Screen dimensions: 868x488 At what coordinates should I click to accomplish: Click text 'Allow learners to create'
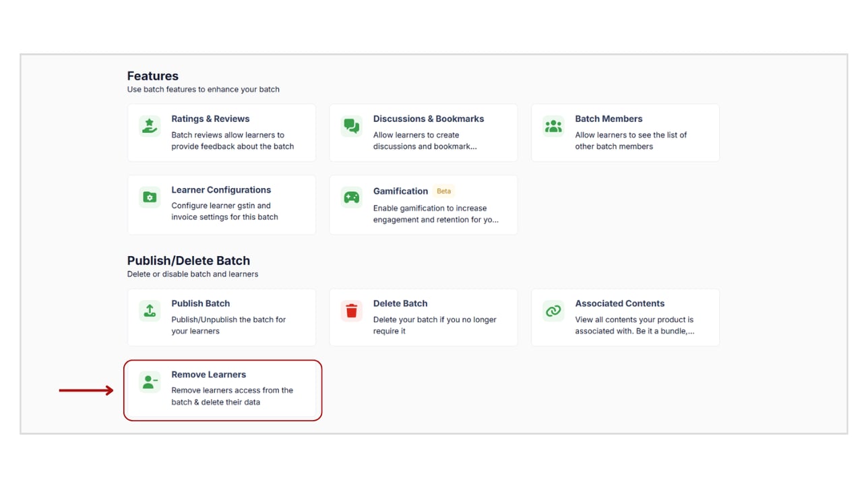coord(416,135)
